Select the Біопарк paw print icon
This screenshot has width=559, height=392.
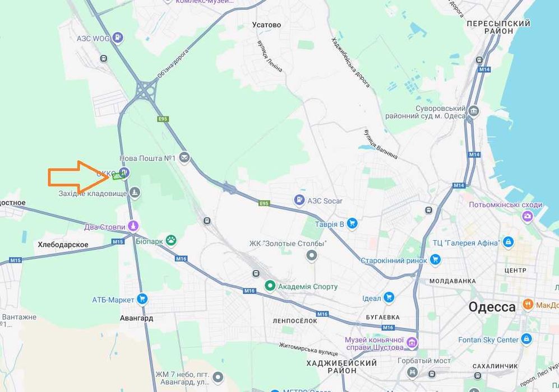tap(171, 240)
